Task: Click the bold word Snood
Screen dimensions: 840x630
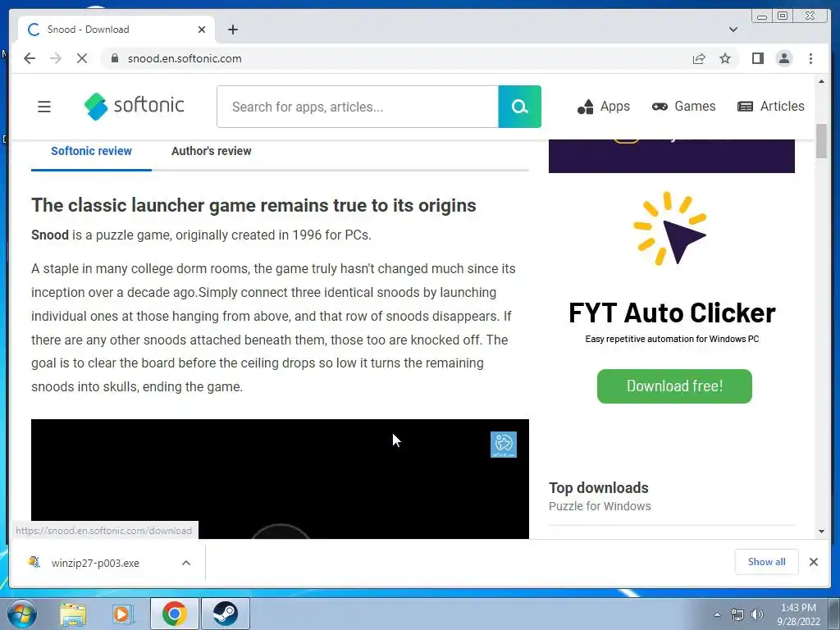Action: 50,235
